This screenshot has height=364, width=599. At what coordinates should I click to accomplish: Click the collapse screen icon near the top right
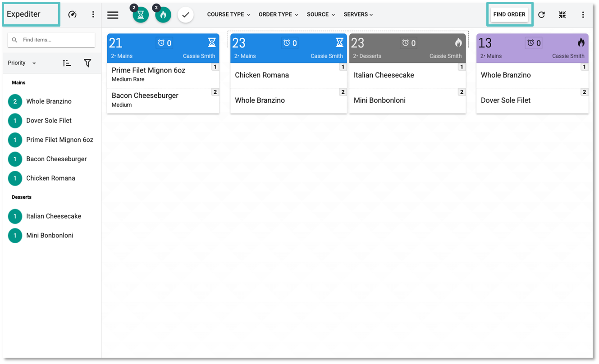(562, 14)
